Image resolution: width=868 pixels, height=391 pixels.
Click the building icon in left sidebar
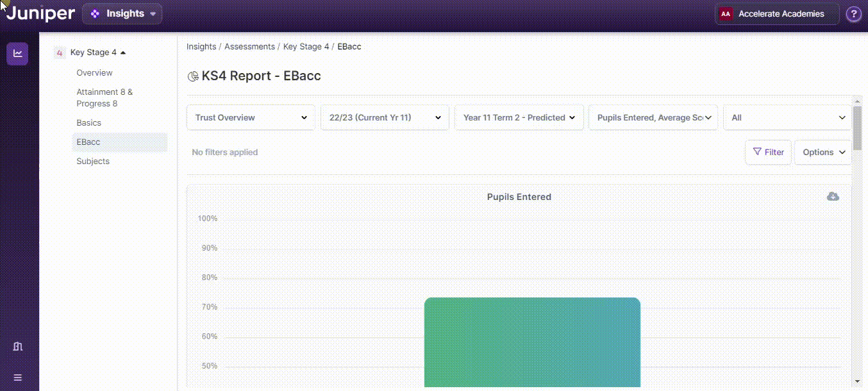[x=17, y=347]
